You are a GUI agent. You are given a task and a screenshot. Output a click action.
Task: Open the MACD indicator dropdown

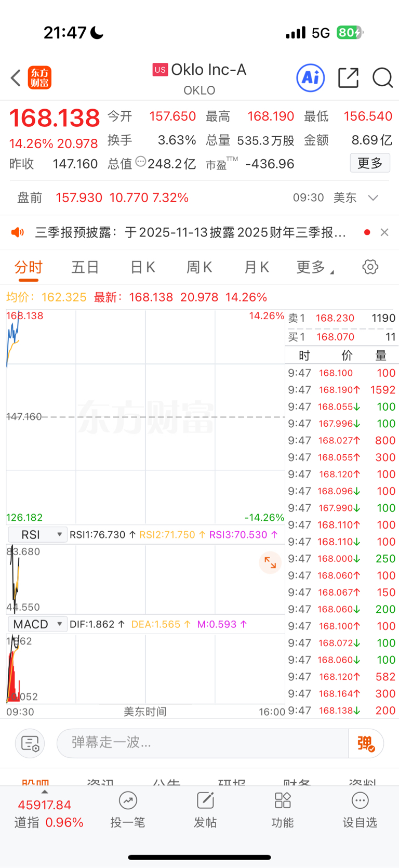click(37, 624)
